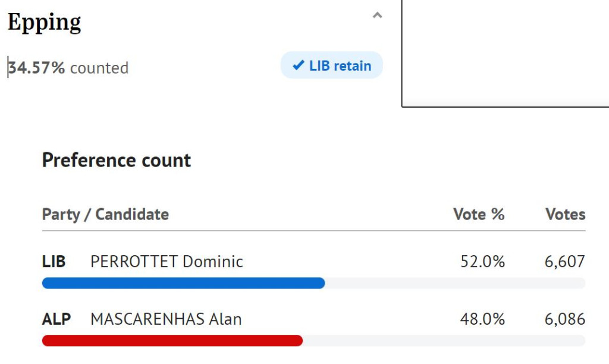Click the Preference count heading

click(x=117, y=160)
